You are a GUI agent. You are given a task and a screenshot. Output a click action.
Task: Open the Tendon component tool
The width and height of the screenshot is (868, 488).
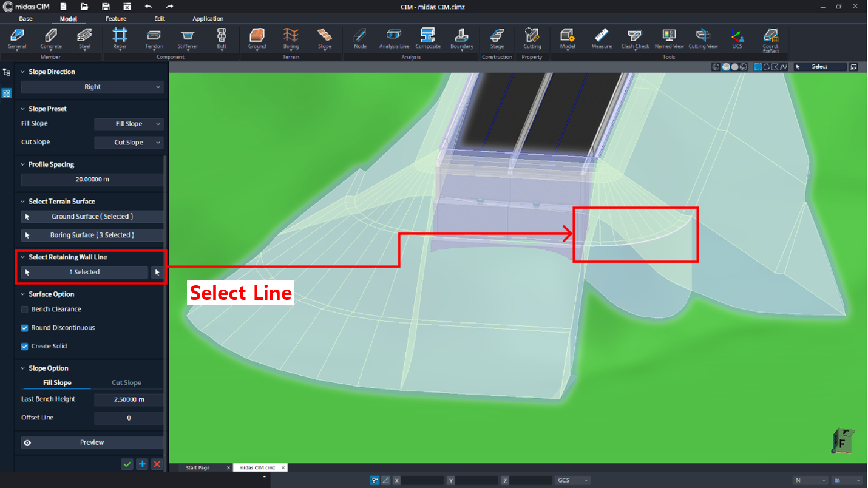click(x=154, y=38)
